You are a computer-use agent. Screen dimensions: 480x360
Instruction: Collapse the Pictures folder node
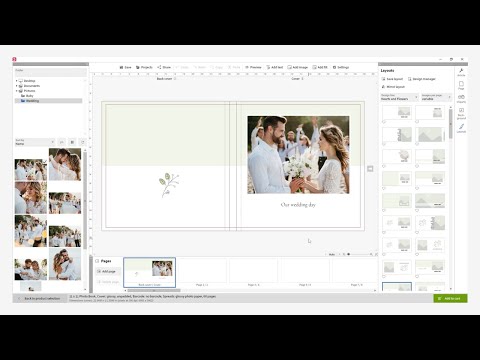pyautogui.click(x=16, y=91)
